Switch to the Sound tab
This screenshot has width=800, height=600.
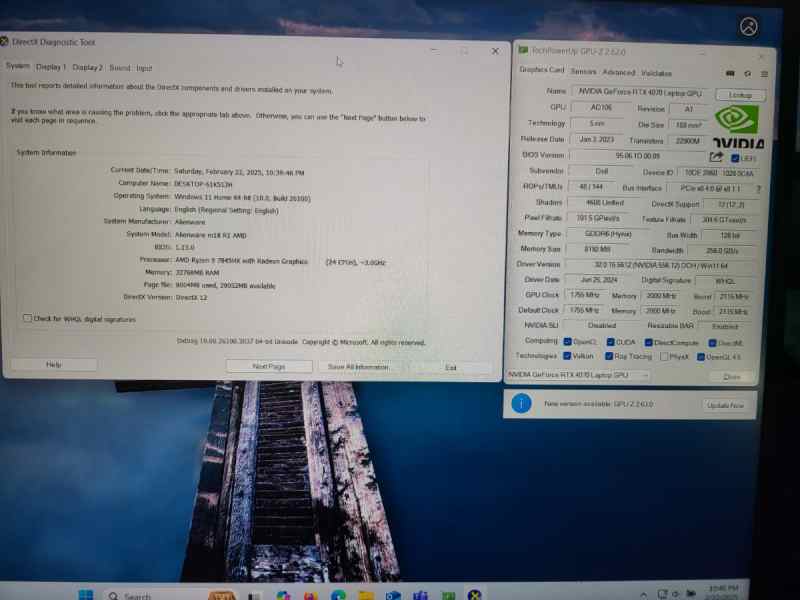coord(119,68)
